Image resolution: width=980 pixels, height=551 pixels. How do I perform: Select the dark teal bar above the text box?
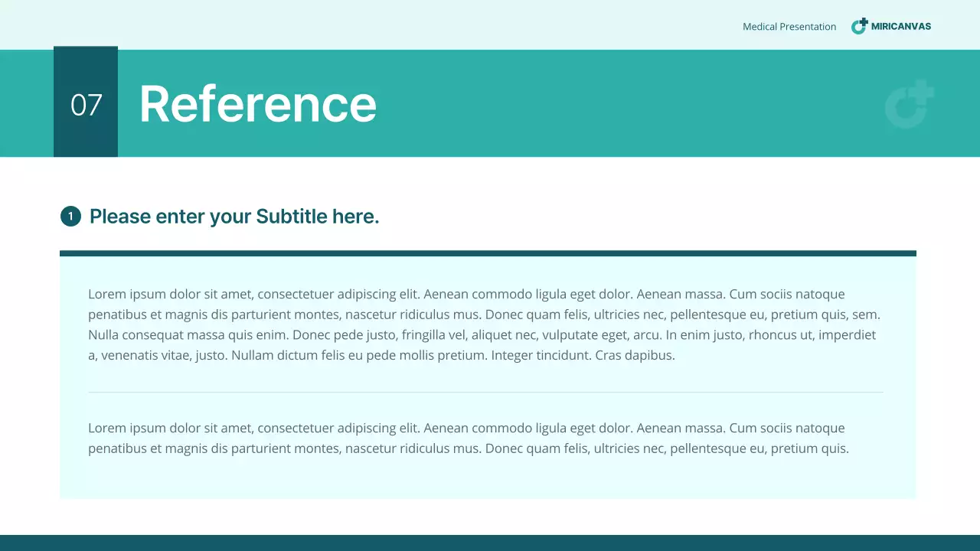[x=488, y=253]
